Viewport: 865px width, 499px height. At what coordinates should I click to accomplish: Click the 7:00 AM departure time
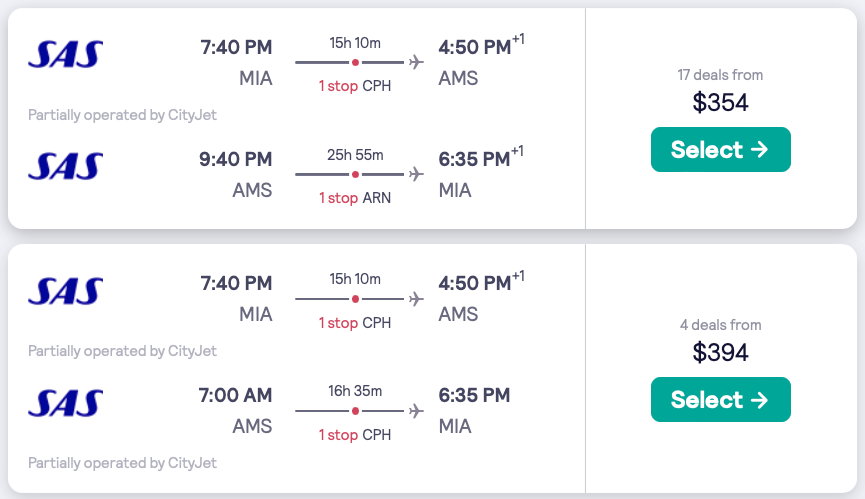[236, 395]
